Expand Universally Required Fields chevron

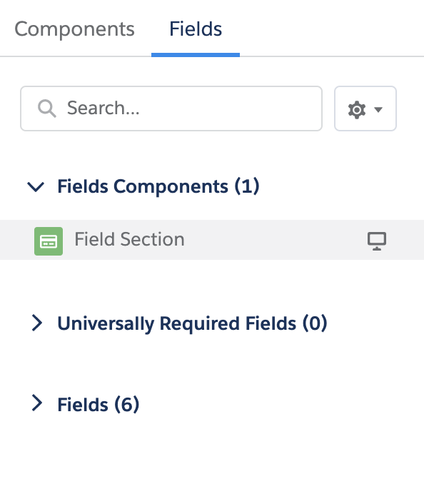(x=37, y=323)
